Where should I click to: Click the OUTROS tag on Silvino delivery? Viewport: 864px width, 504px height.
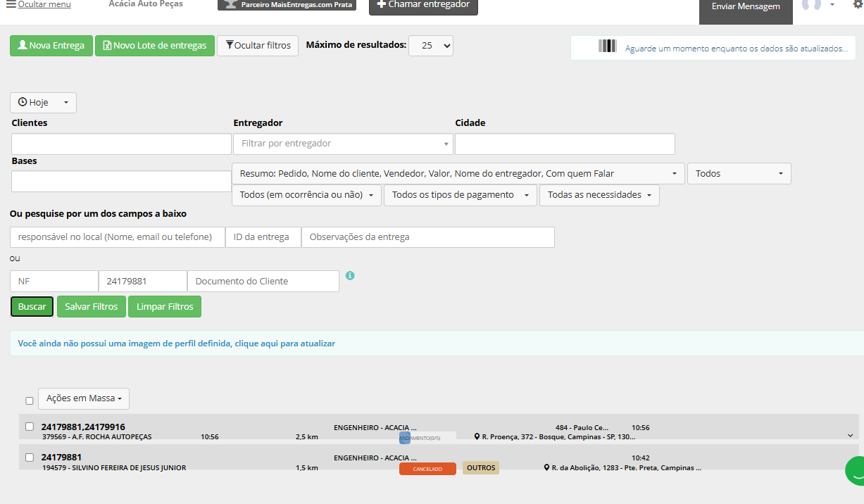[x=481, y=468]
